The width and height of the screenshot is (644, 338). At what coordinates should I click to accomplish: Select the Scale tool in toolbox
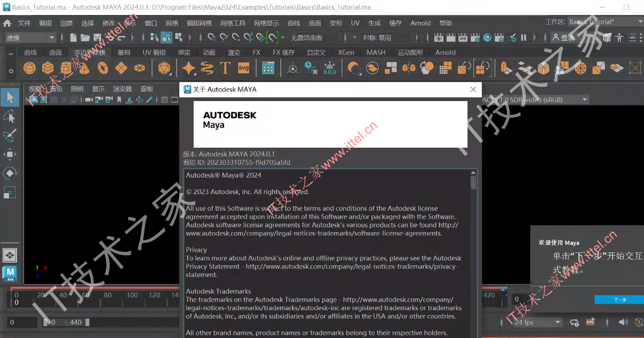tap(10, 192)
